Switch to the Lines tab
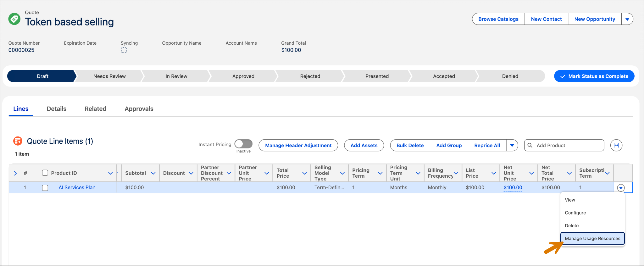Screen dimensions: 644x266 21,109
